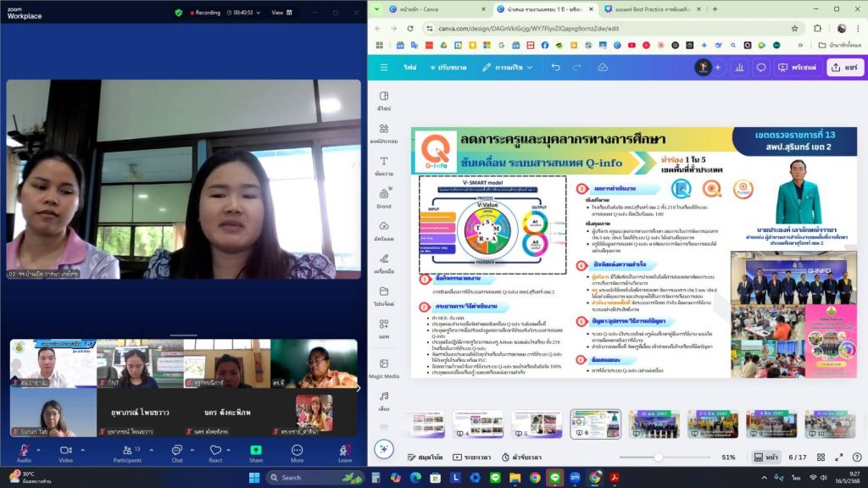Screen dimensions: 868x488
Task: Open Chrome tab search dropdown
Action: point(376,8)
